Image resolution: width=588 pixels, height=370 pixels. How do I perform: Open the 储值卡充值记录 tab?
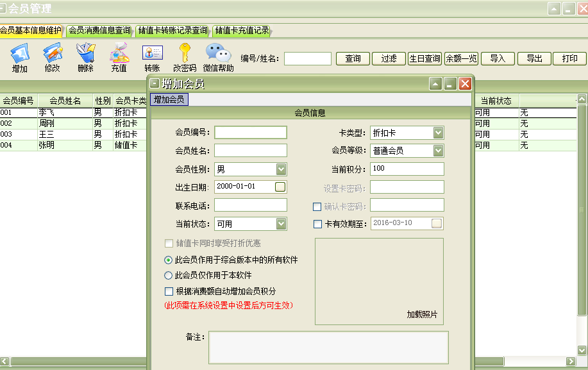[242, 30]
